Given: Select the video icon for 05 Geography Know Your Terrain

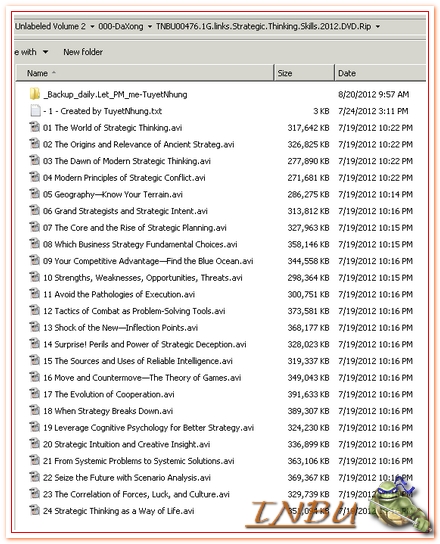Looking at the screenshot, I should 35,194.
